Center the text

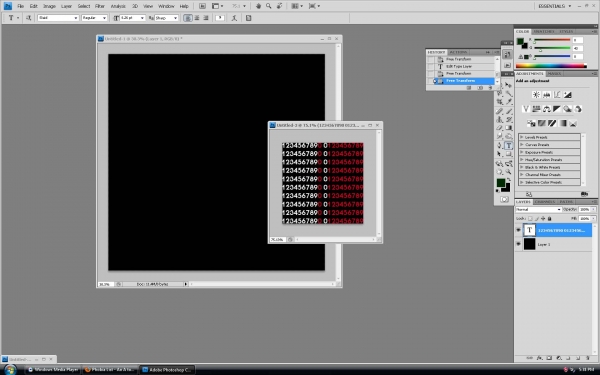tap(197, 18)
